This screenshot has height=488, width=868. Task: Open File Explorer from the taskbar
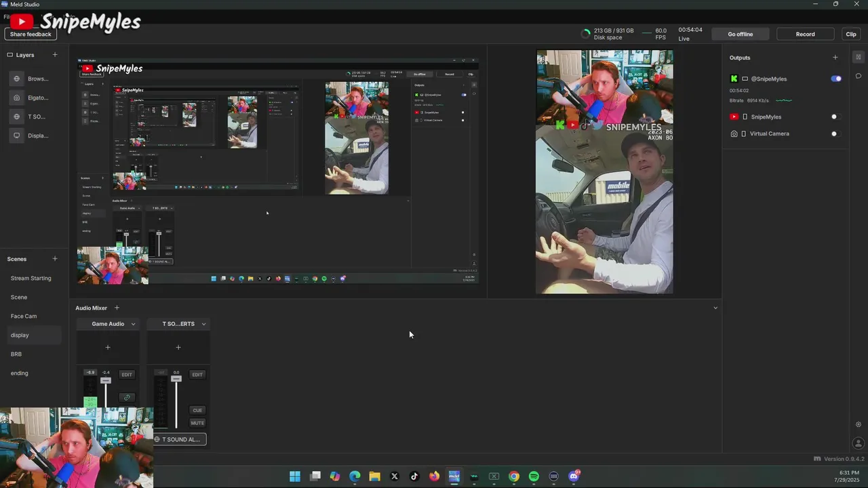tap(374, 476)
